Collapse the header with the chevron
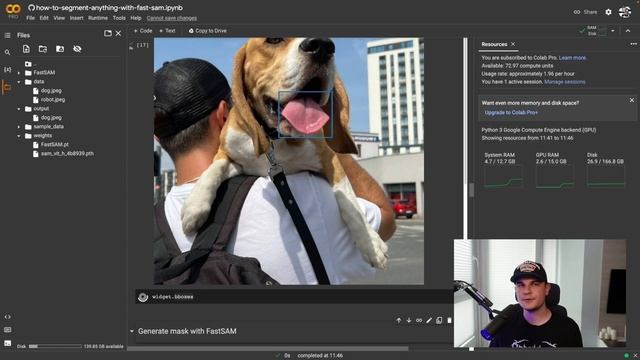 628,31
